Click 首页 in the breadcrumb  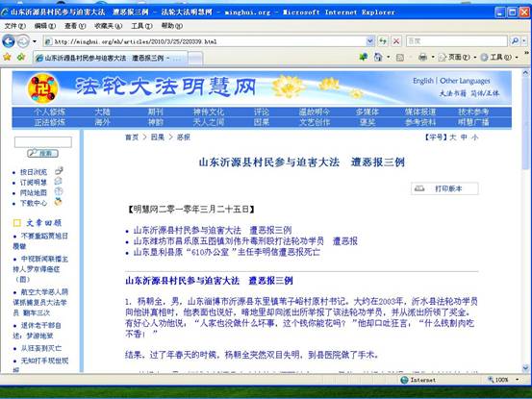pos(132,137)
